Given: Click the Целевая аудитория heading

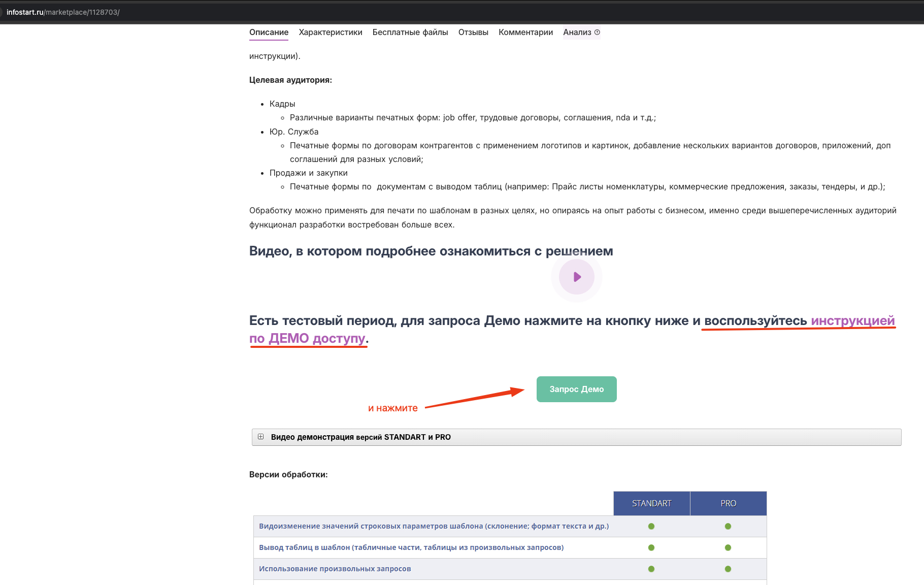Looking at the screenshot, I should pyautogui.click(x=290, y=80).
